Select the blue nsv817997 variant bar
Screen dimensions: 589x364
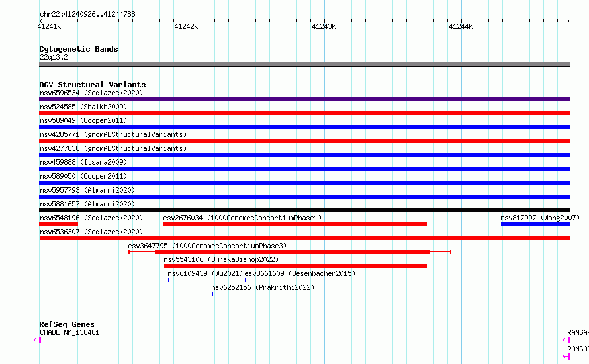coord(535,224)
